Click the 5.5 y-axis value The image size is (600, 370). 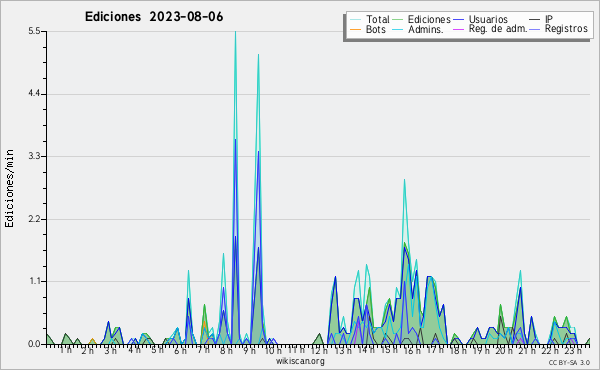point(34,31)
